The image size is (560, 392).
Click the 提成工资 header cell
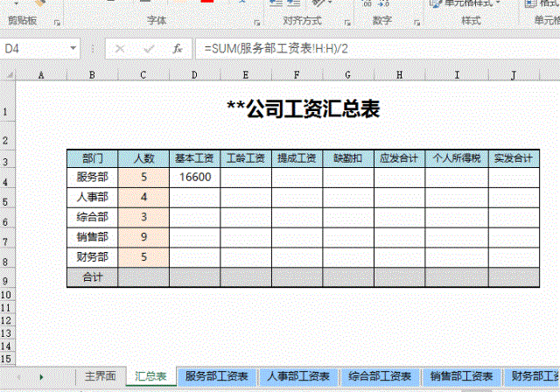(x=297, y=158)
